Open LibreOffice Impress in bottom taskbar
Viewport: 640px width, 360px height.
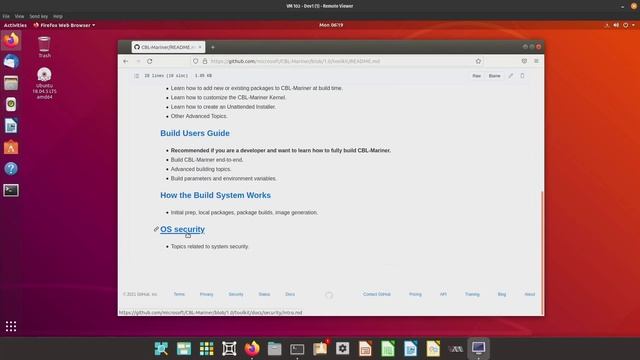pyautogui.click(x=365, y=349)
